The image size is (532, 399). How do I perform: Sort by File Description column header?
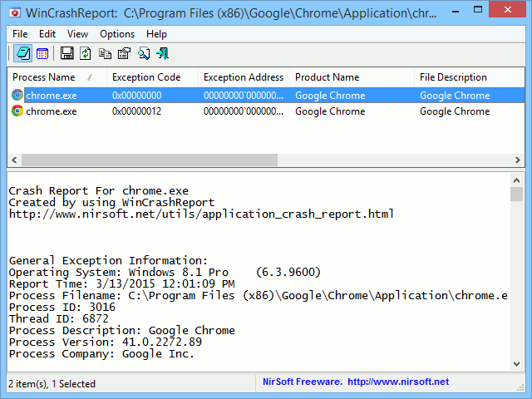469,77
